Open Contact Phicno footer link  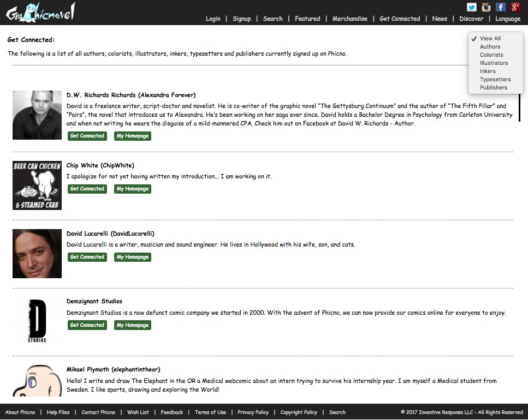pos(98,412)
